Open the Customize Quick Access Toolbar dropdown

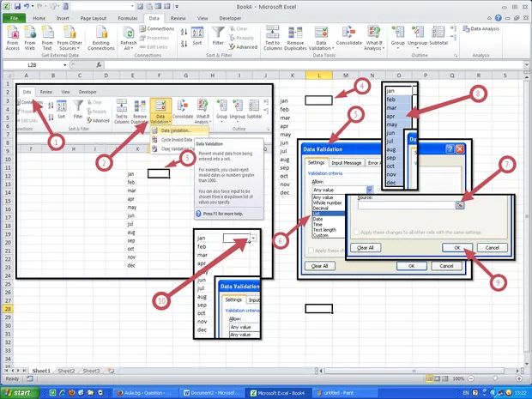pos(177,7)
